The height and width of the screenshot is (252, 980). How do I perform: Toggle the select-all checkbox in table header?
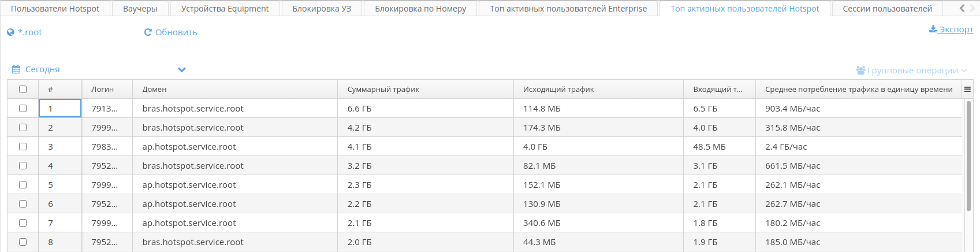23,89
